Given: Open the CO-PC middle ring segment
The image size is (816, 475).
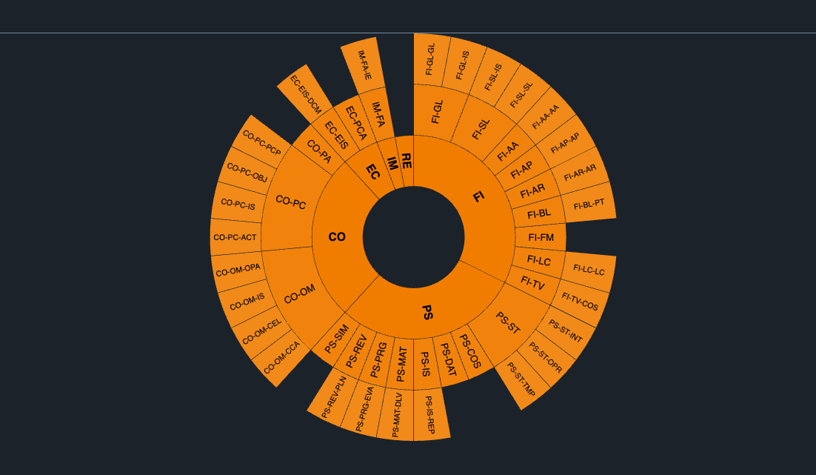Looking at the screenshot, I should [x=290, y=202].
